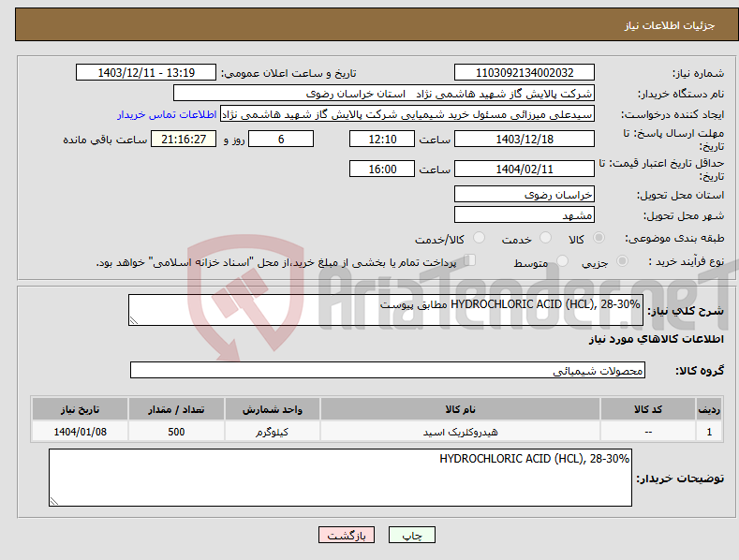739x560 pixels.
Task: Click the product name cell هیدروکلریک اسید
Action: [x=460, y=432]
